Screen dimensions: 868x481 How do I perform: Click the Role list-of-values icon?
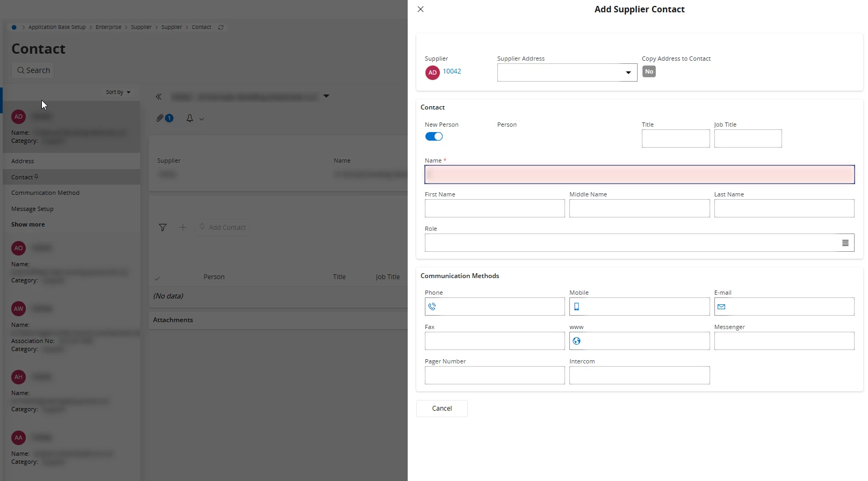pos(845,243)
